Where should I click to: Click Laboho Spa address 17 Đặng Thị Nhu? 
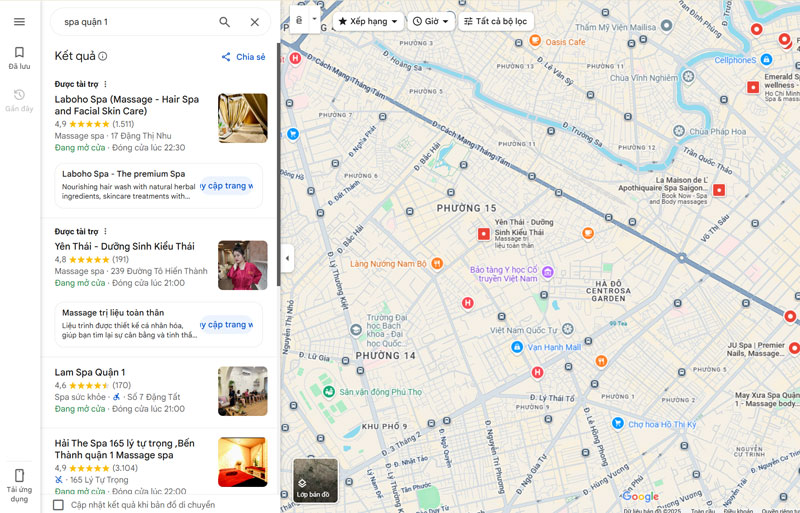click(x=141, y=136)
